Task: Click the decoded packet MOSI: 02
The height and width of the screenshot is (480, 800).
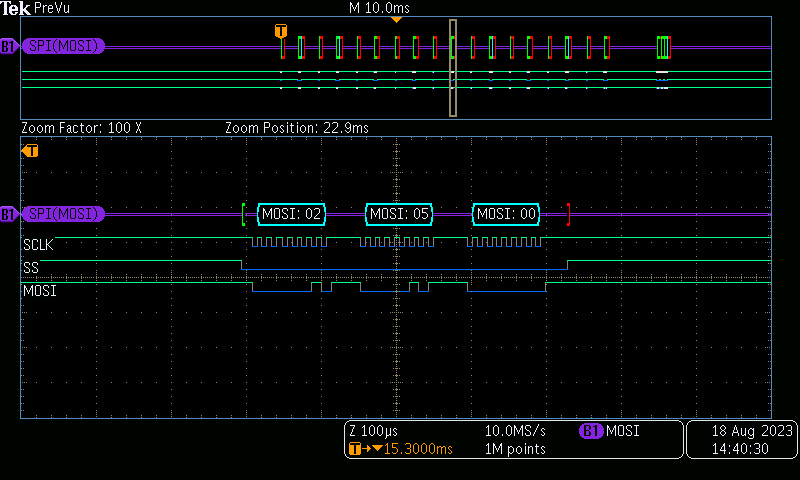Action: coord(291,214)
